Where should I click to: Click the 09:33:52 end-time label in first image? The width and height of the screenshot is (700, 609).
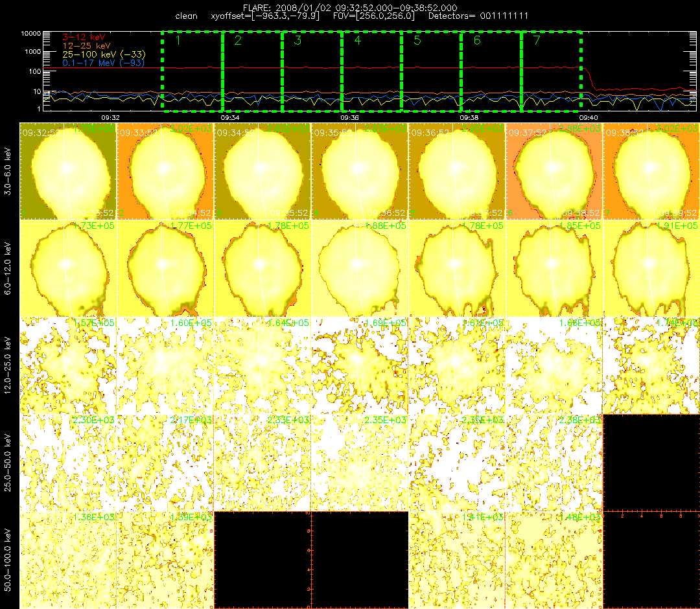tap(95, 213)
